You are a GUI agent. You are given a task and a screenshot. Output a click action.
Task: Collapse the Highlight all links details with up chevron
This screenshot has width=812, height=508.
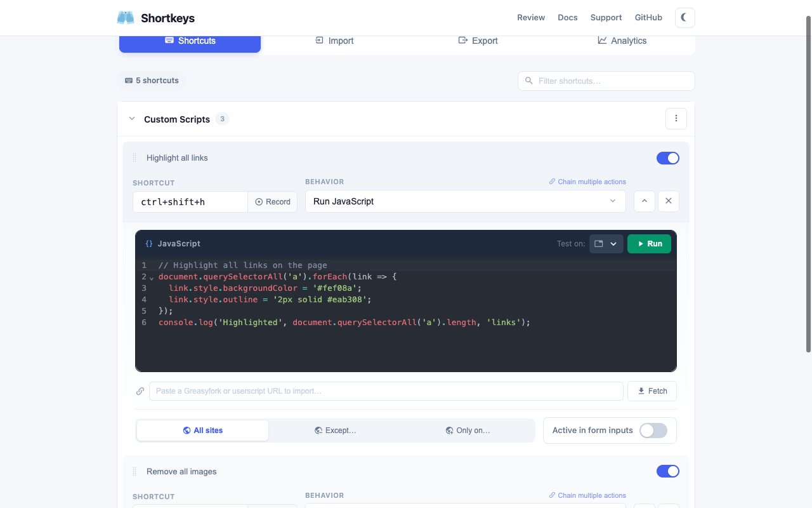(645, 201)
